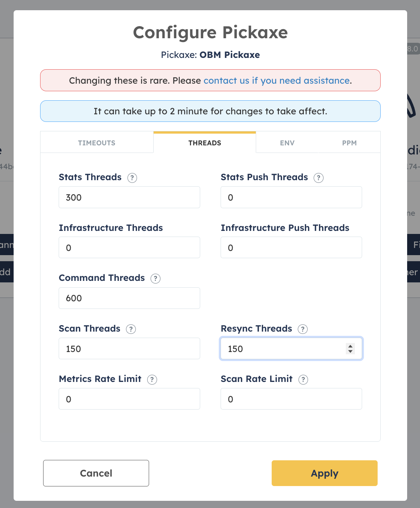Open the Stats Threads help icon
420x508 pixels.
[x=132, y=178]
